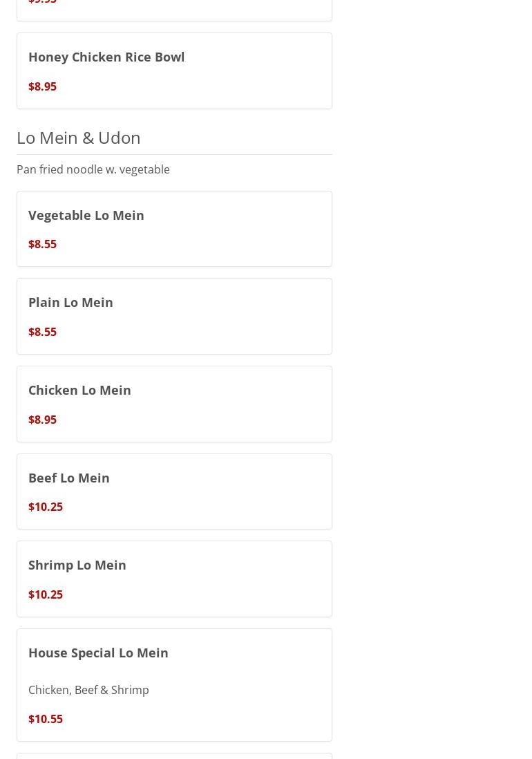Click the partially visible card at the bottom
Viewport: 532px width, 759px height.
174,756
